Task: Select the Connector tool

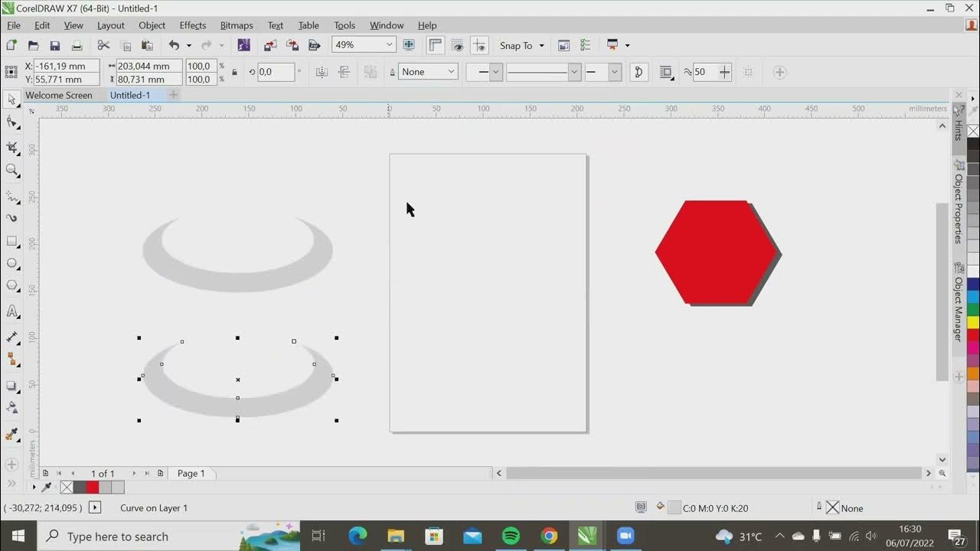Action: pos(12,358)
